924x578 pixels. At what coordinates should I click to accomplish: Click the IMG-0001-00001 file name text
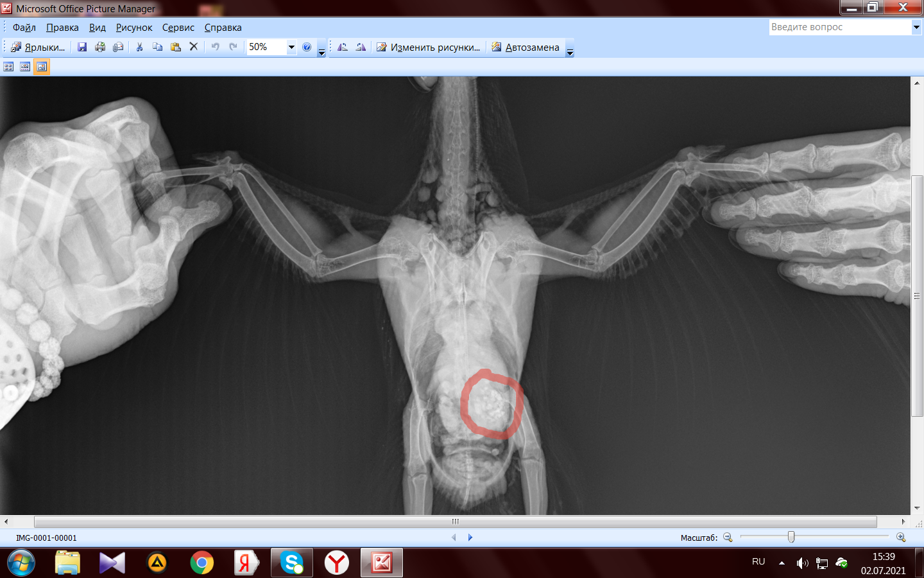(46, 538)
